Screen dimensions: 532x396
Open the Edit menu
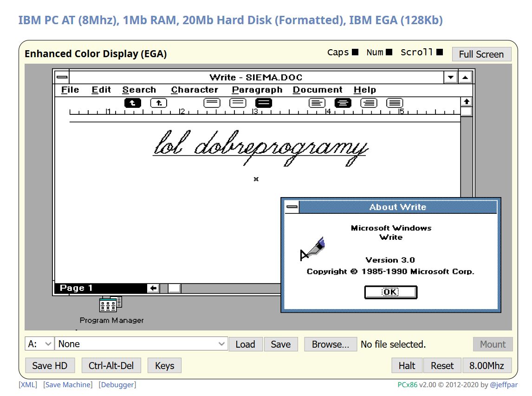(x=101, y=90)
